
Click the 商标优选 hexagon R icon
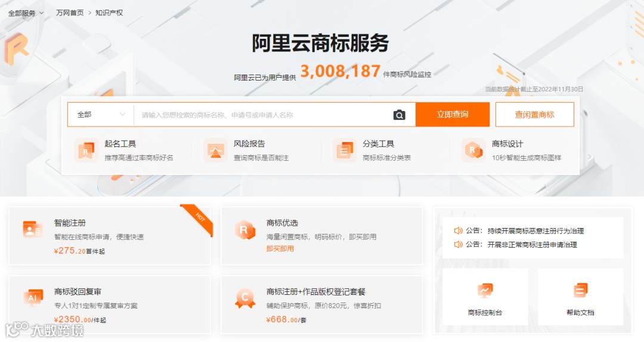point(245,230)
